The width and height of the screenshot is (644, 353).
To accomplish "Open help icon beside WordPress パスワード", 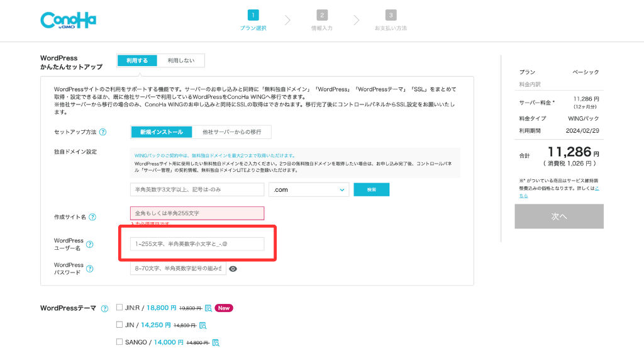I will pyautogui.click(x=90, y=269).
